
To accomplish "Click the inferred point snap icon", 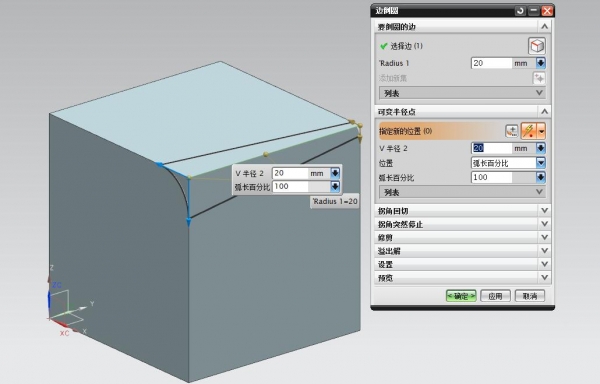I will 529,131.
